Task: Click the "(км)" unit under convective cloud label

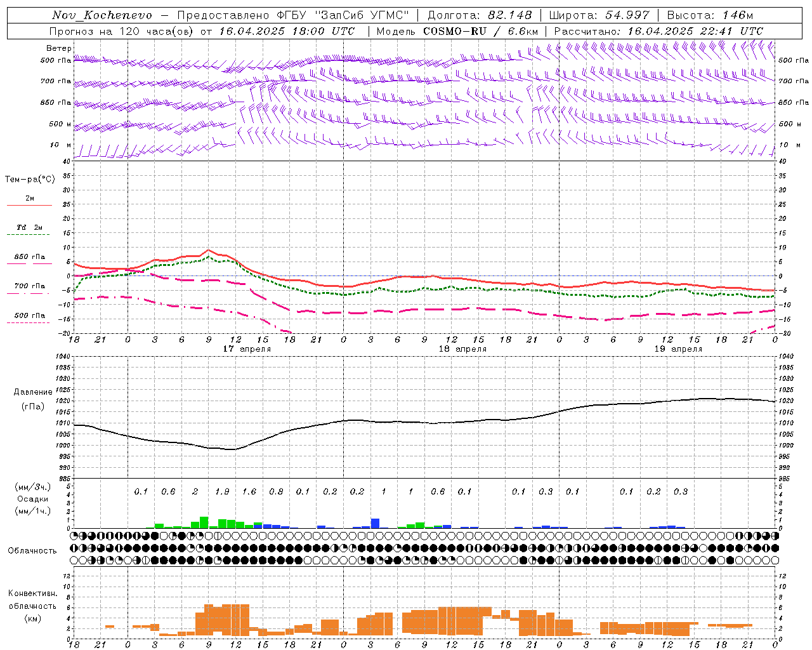Action: pyautogui.click(x=32, y=618)
